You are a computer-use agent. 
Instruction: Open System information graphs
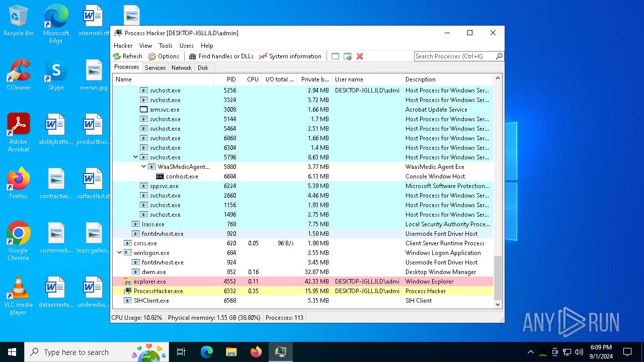tap(290, 56)
